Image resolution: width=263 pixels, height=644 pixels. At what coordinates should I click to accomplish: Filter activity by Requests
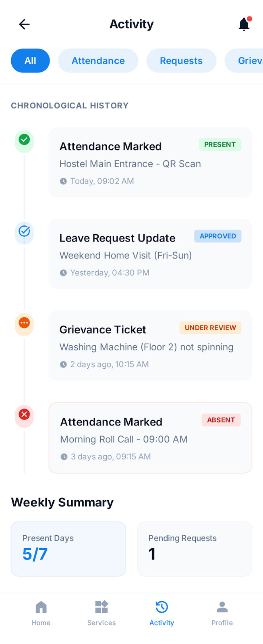tap(181, 61)
